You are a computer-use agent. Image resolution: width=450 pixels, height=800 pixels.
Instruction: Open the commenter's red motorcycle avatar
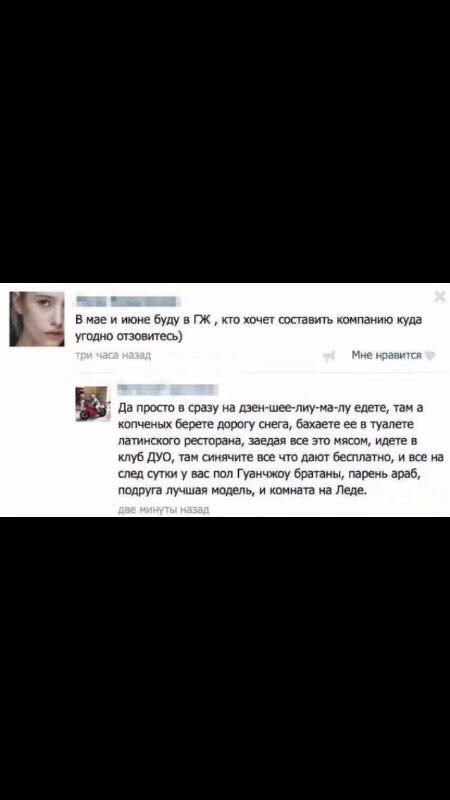93,403
